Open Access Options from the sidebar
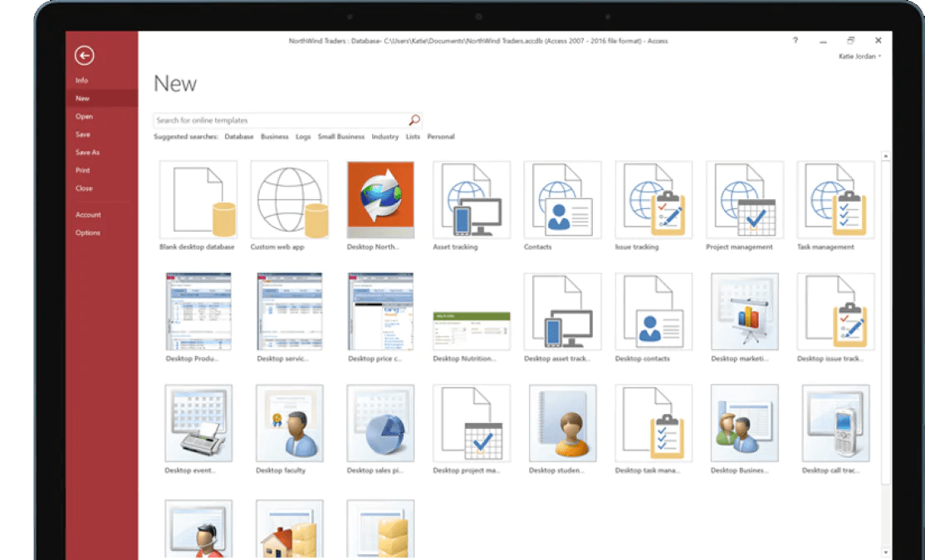 tap(87, 232)
